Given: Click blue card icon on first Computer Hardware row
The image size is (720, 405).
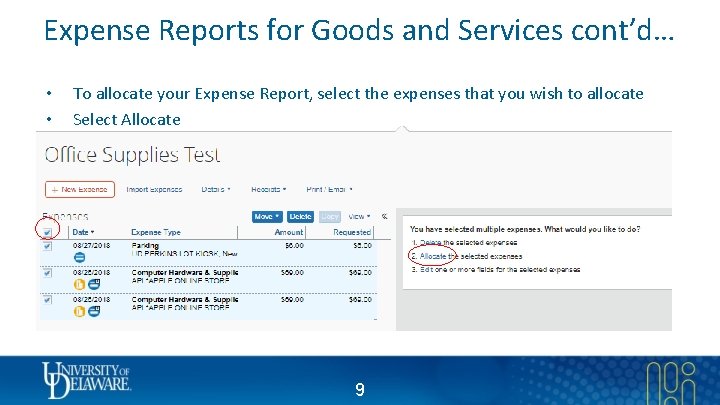Looking at the screenshot, I should [94, 284].
